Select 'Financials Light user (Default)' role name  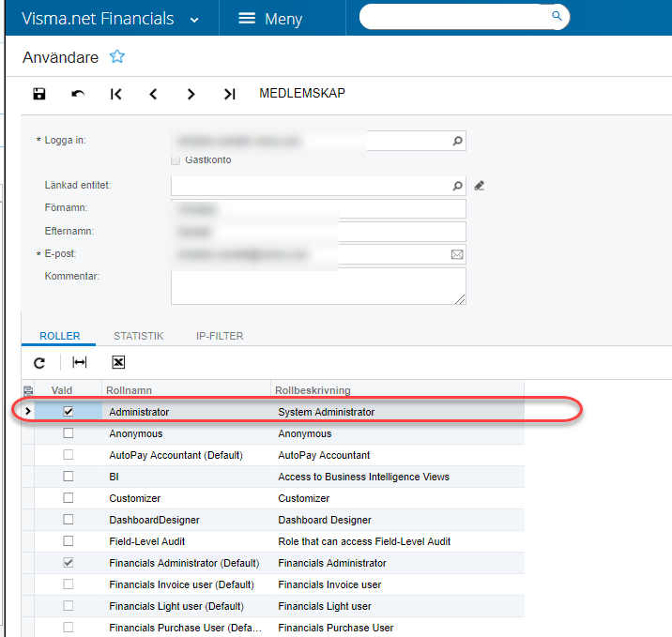(186, 606)
